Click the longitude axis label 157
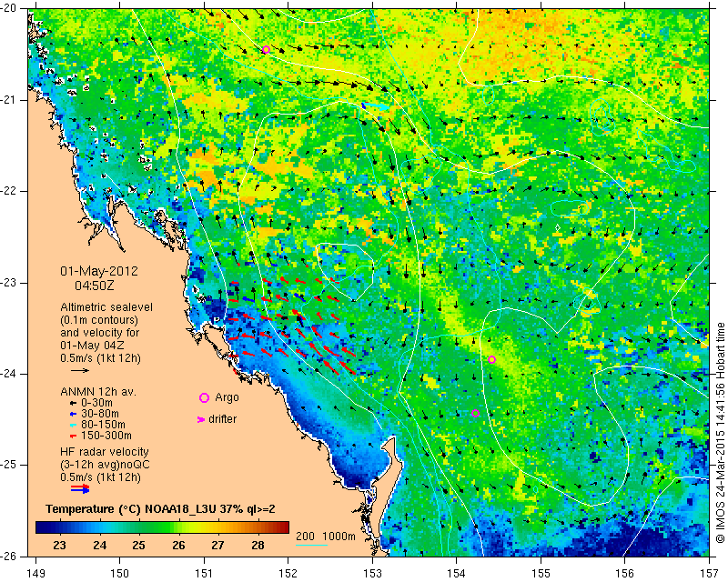Viewport: 728px width, 582px height. click(710, 574)
